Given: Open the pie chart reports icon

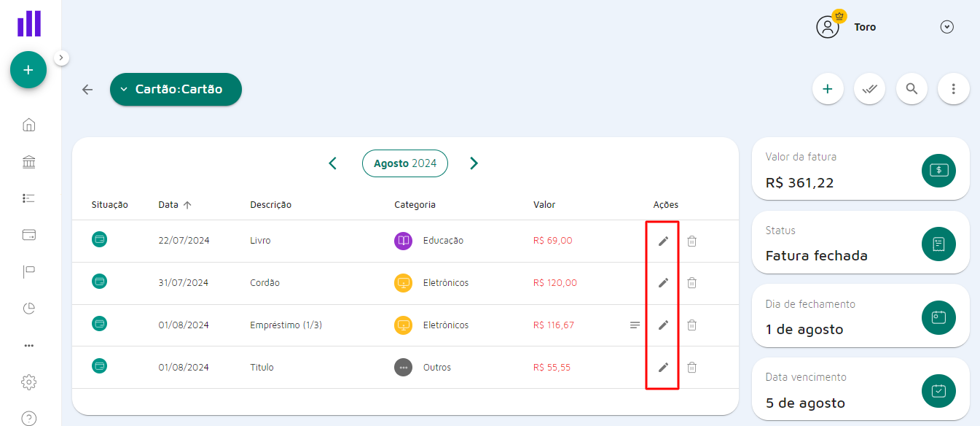Looking at the screenshot, I should [x=29, y=309].
